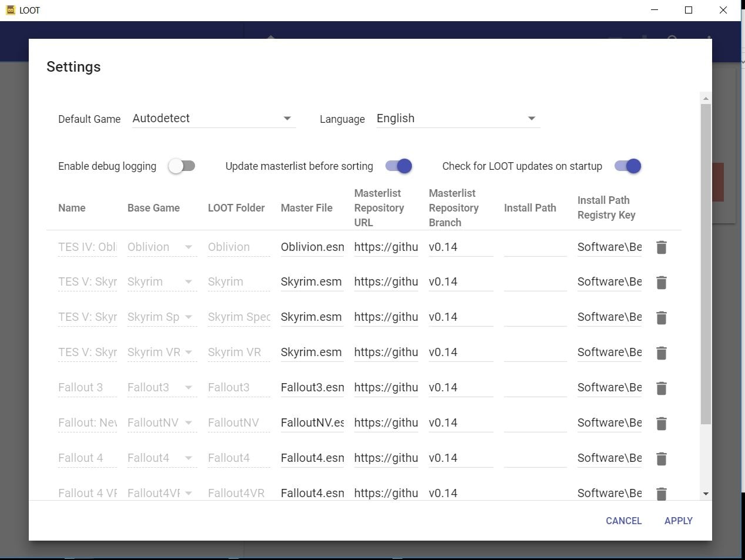Screen dimensions: 745x560
Task: Open the Default Game dropdown
Action: [214, 118]
